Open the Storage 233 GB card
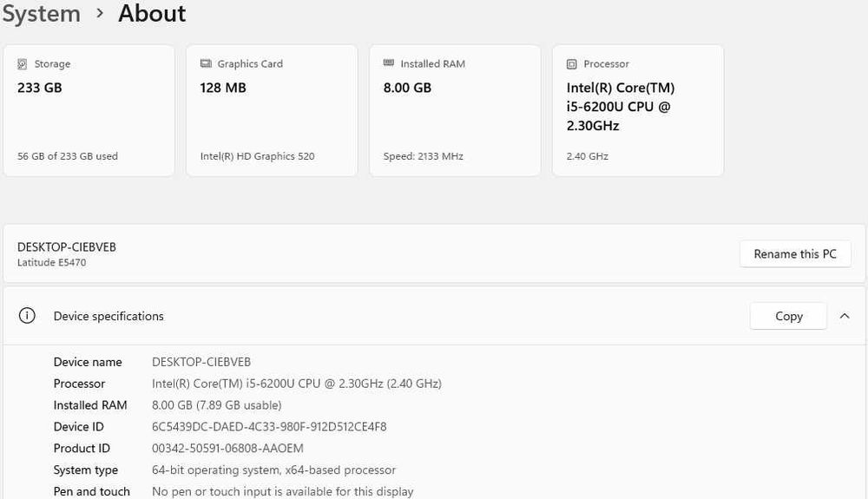Viewport: 868px width, 499px height. pyautogui.click(x=89, y=111)
